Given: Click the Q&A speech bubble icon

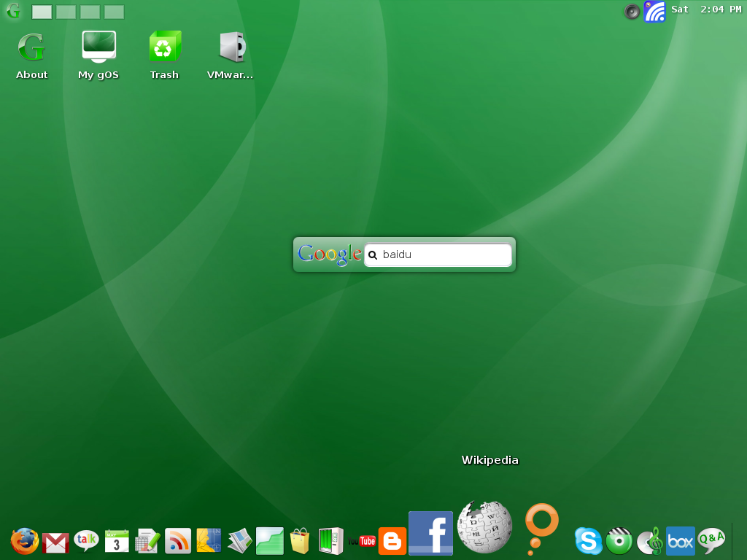Looking at the screenshot, I should (x=711, y=540).
